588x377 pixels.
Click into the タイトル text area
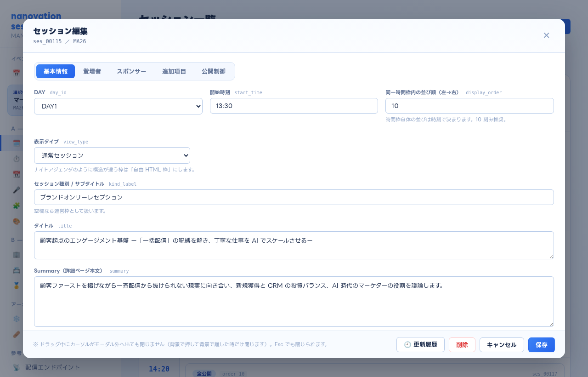point(294,245)
